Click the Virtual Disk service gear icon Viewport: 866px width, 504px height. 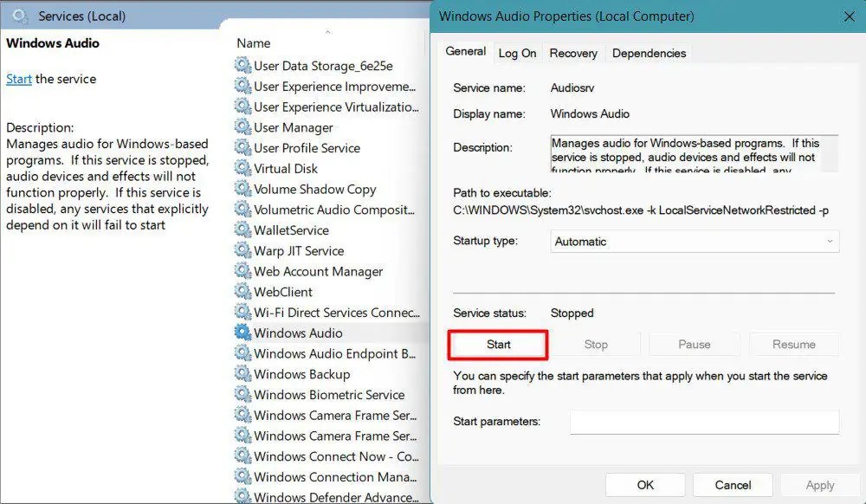[x=239, y=168]
